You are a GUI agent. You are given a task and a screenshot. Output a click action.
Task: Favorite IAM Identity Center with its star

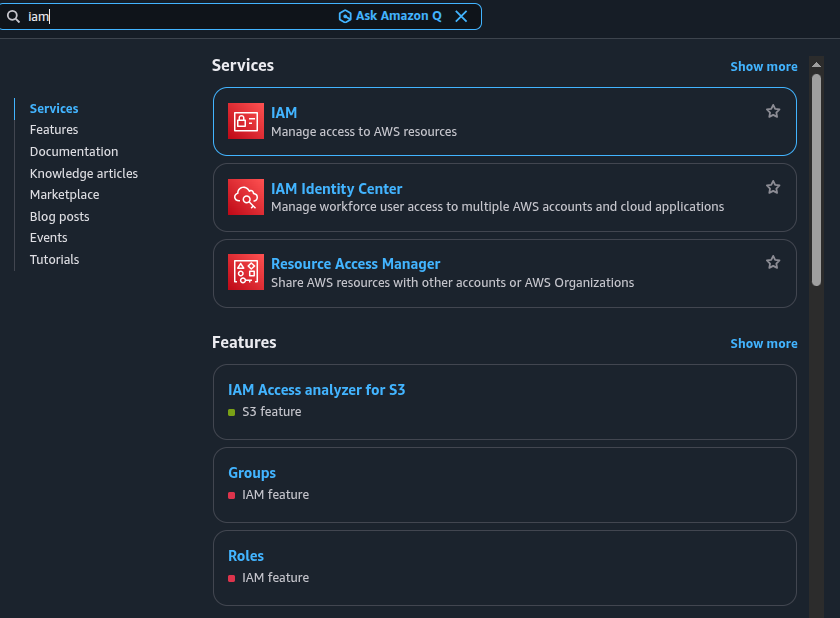tap(773, 187)
